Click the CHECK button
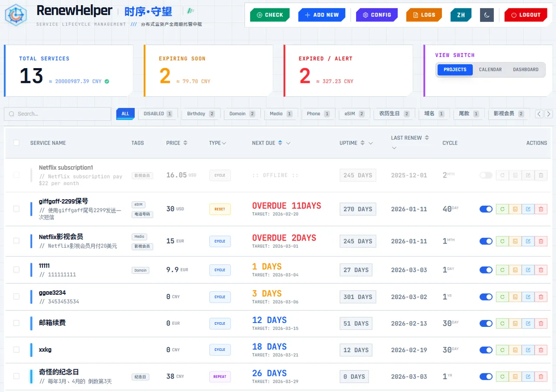 pos(270,15)
